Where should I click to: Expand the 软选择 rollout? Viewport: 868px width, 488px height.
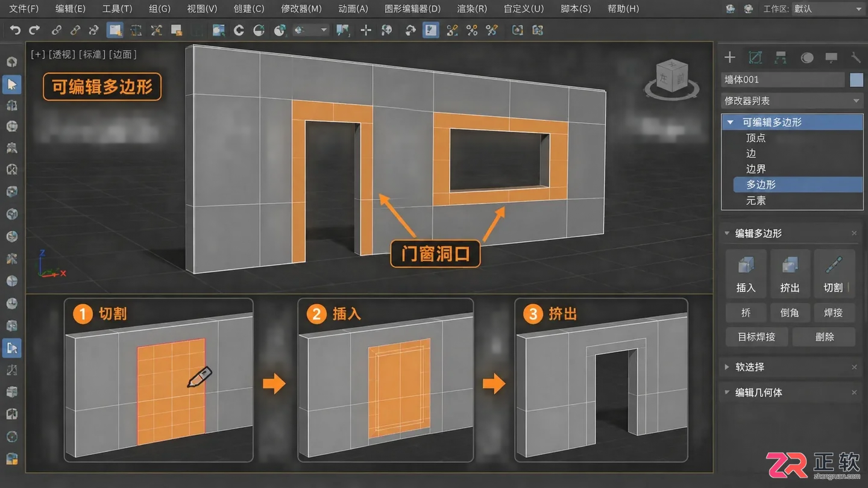[727, 367]
